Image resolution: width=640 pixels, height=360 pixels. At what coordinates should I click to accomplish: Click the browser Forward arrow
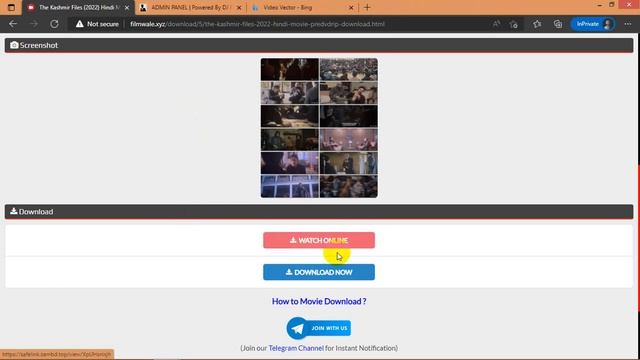[x=33, y=24]
